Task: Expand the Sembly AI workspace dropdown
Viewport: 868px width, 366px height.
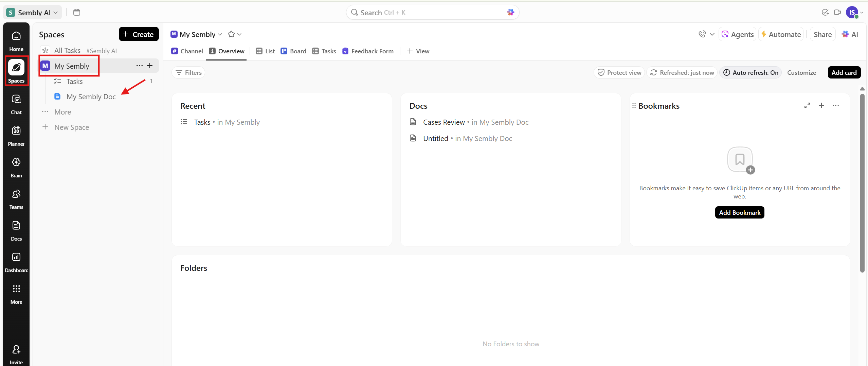Action: 33,13
